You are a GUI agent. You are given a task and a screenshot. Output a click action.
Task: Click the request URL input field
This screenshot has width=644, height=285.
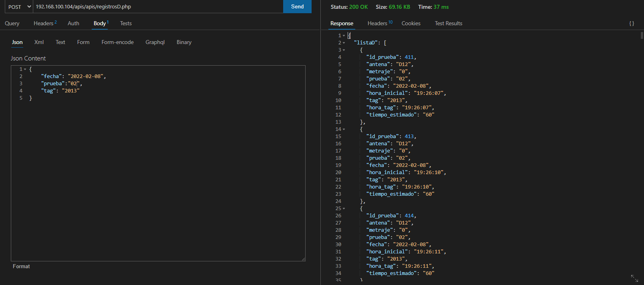tap(158, 7)
